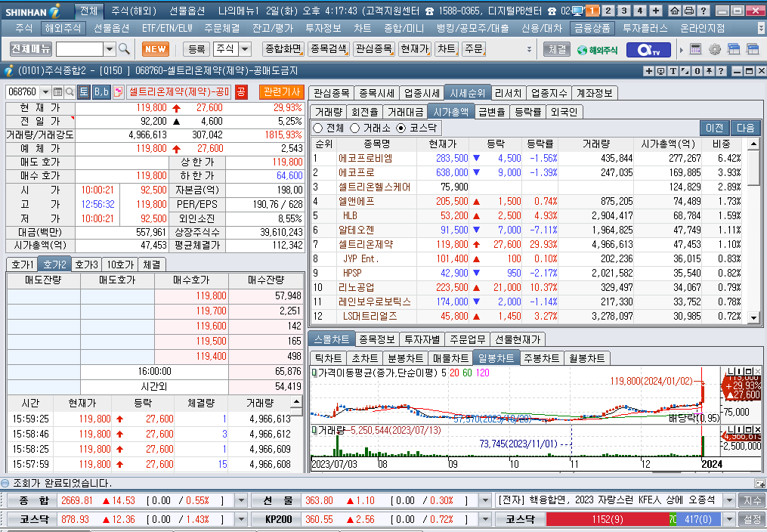Click the 전체메뉴 search input field
Screen dimensions: 767x532
pyautogui.click(x=80, y=49)
